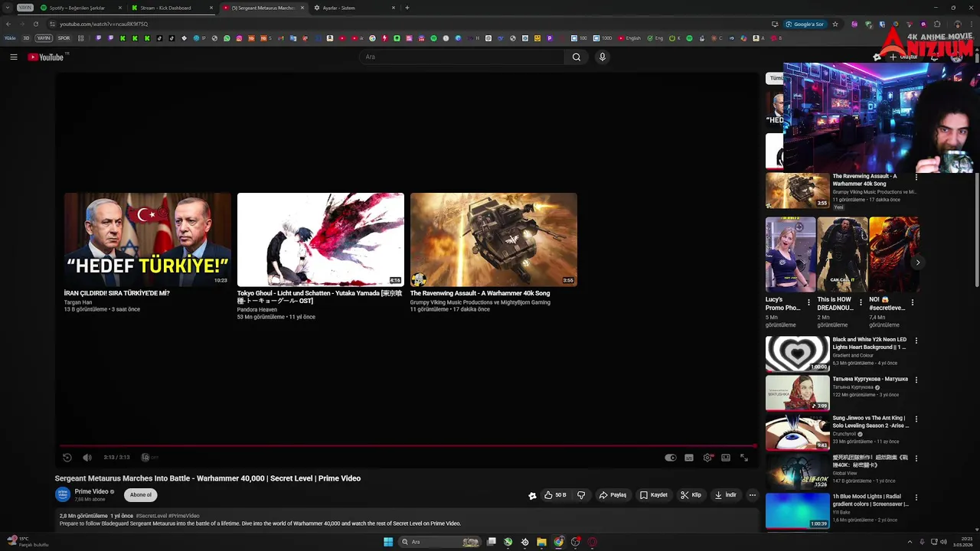Enter full screen mode
The image size is (980, 551).
point(744,458)
